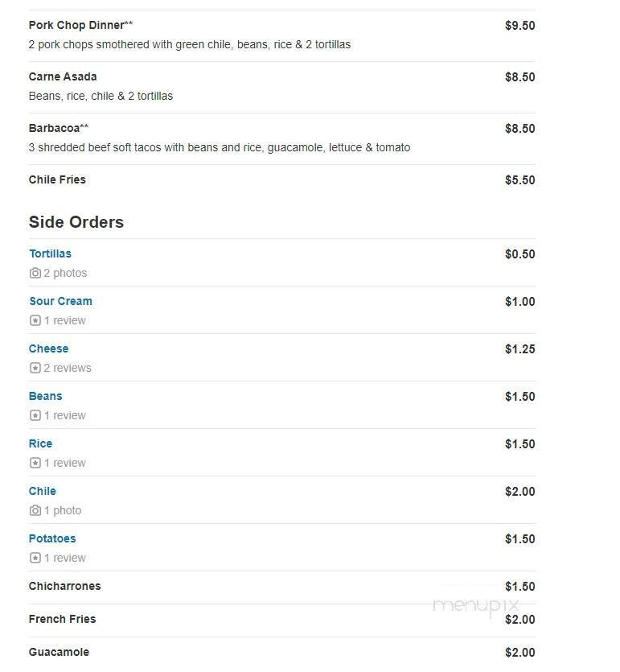Image resolution: width=620 pixels, height=672 pixels.
Task: Open the Potatoes menu item
Action: pyautogui.click(x=51, y=538)
